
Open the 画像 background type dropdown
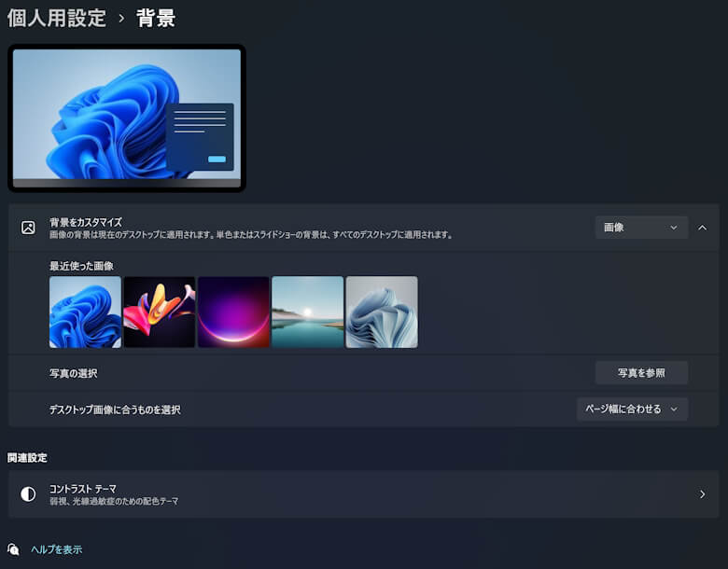(641, 228)
